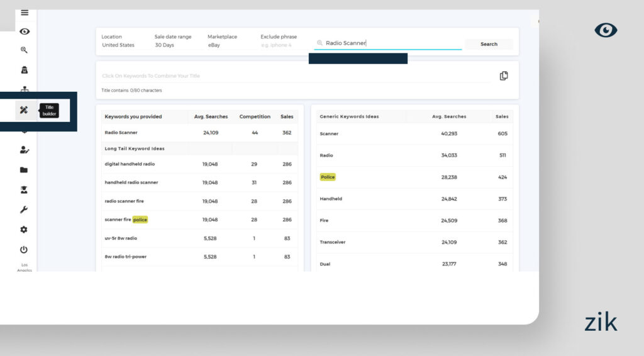Image resolution: width=644 pixels, height=356 pixels.
Task: Open the Sale date range 30 Days dropdown
Action: tap(164, 45)
